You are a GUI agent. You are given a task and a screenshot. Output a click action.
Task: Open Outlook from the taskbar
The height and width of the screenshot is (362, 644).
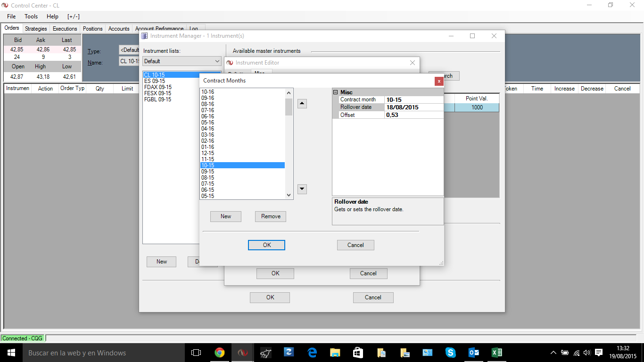tap(473, 353)
